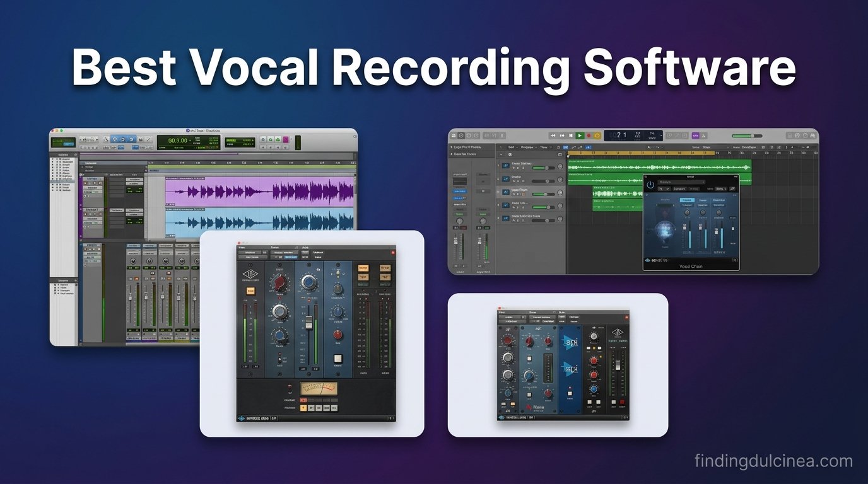Click the Vocal Chain plugin title
This screenshot has width=868, height=484.
[x=690, y=266]
